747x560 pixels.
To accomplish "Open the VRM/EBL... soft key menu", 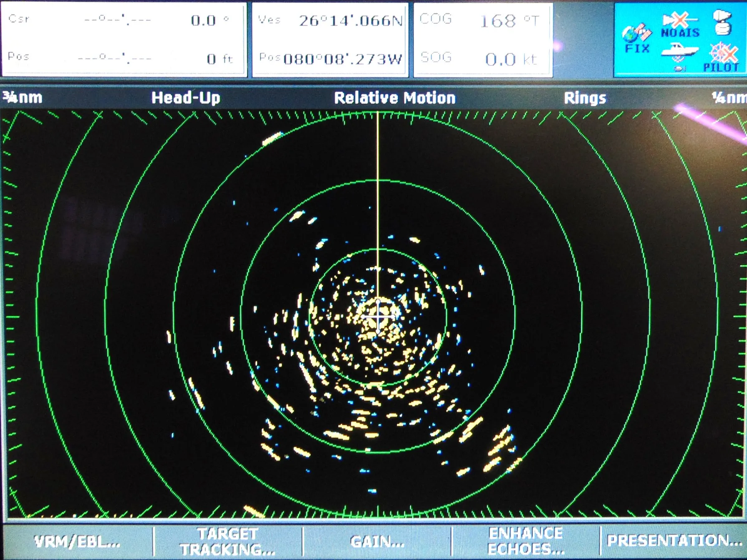I will pyautogui.click(x=77, y=541).
